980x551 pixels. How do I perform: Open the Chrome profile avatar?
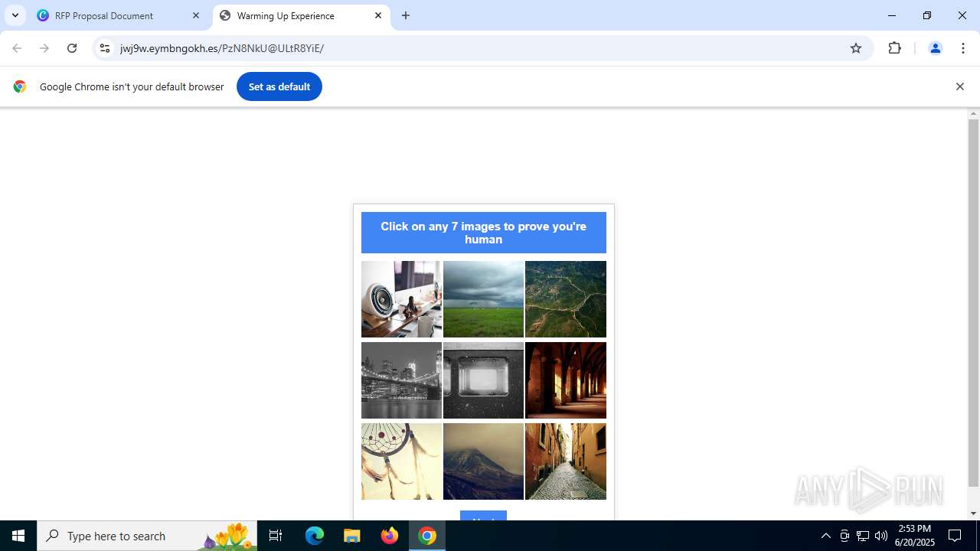pos(935,48)
